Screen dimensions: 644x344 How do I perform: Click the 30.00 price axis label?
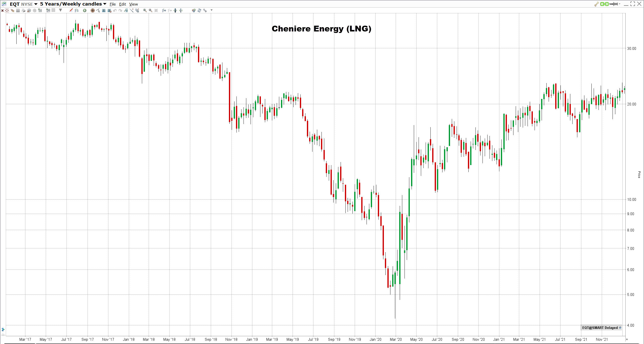pos(631,49)
